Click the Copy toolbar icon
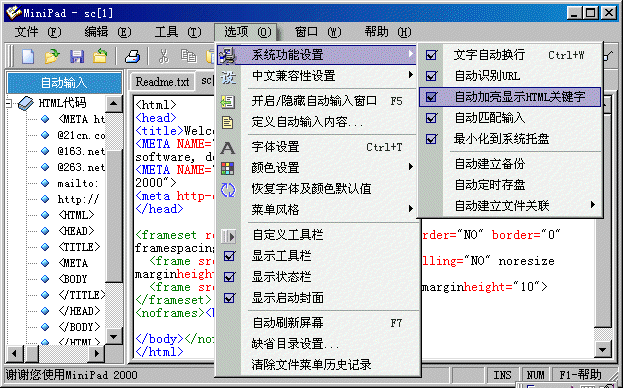Viewport: 623px width, 388px height. [x=188, y=56]
